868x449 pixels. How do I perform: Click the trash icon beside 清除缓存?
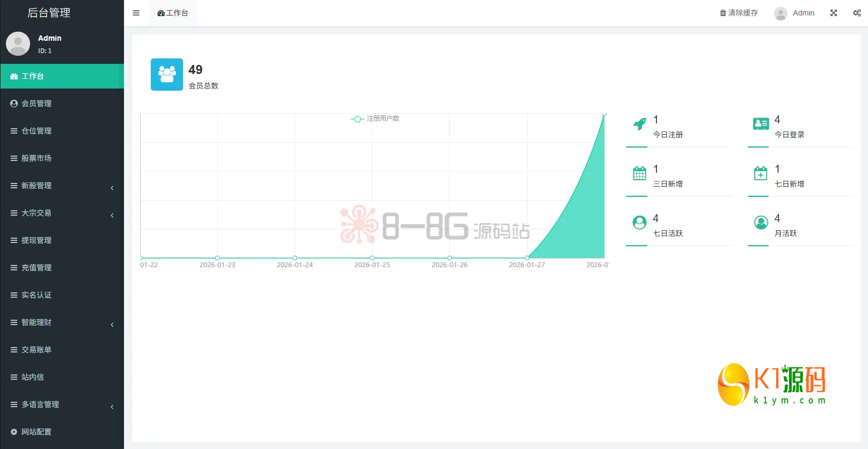[x=723, y=13]
